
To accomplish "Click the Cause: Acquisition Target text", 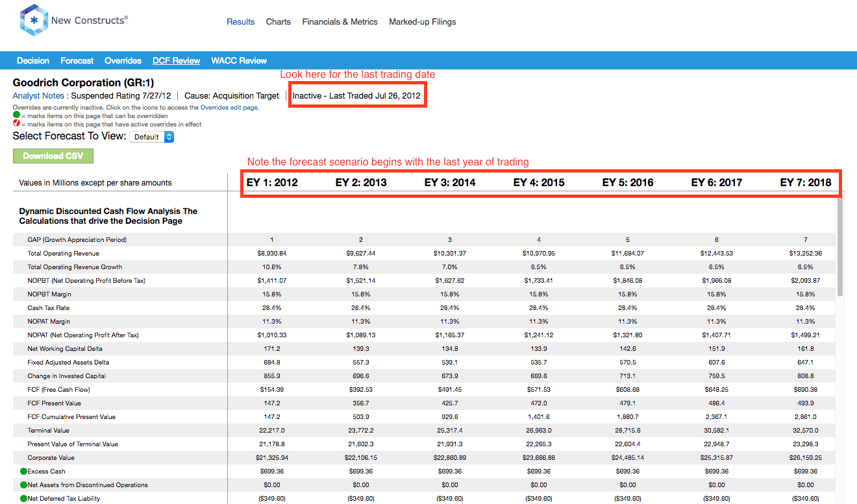I will coord(232,96).
